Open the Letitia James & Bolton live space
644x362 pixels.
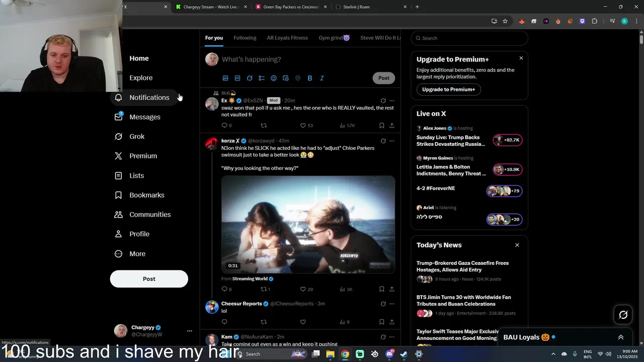pyautogui.click(x=469, y=167)
